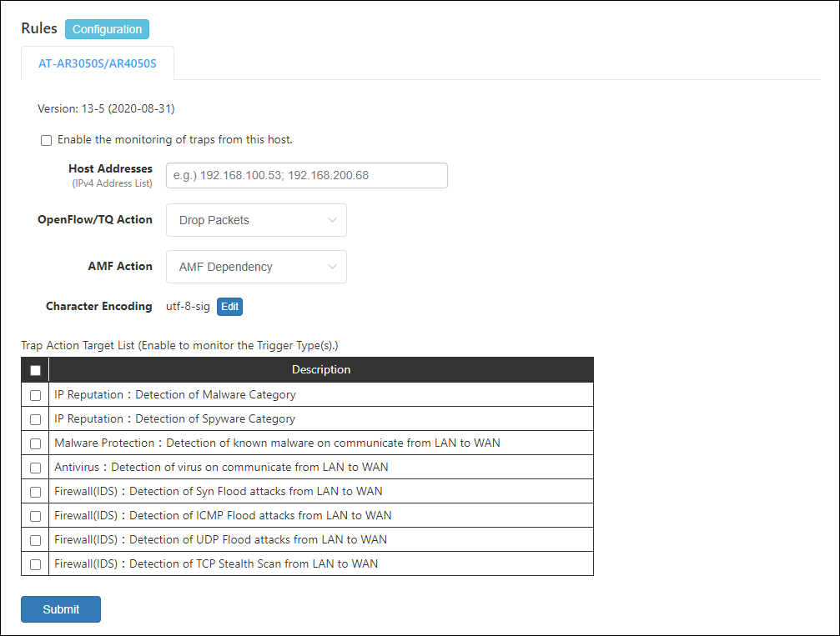This screenshot has height=636, width=840.
Task: Check TCP Stealth Scan detection checkbox
Action: 35,564
